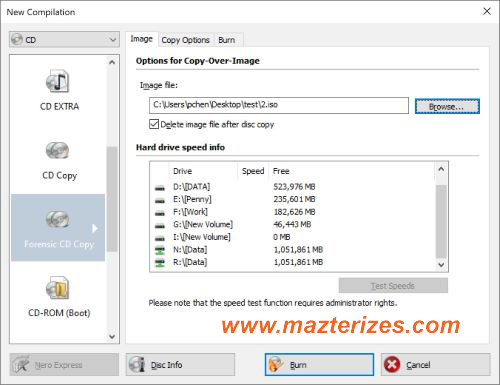Screen dimensions: 500x385
Task: Click the Browse... button
Action: point(447,106)
